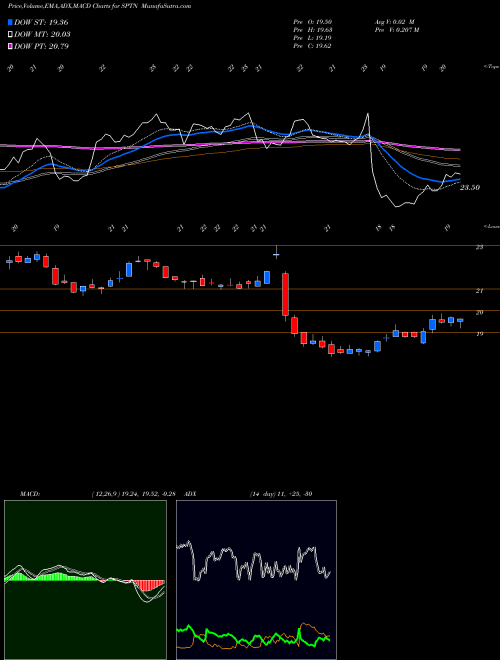Click the 19 price axis label
This screenshot has height=660, width=500.
click(479, 334)
